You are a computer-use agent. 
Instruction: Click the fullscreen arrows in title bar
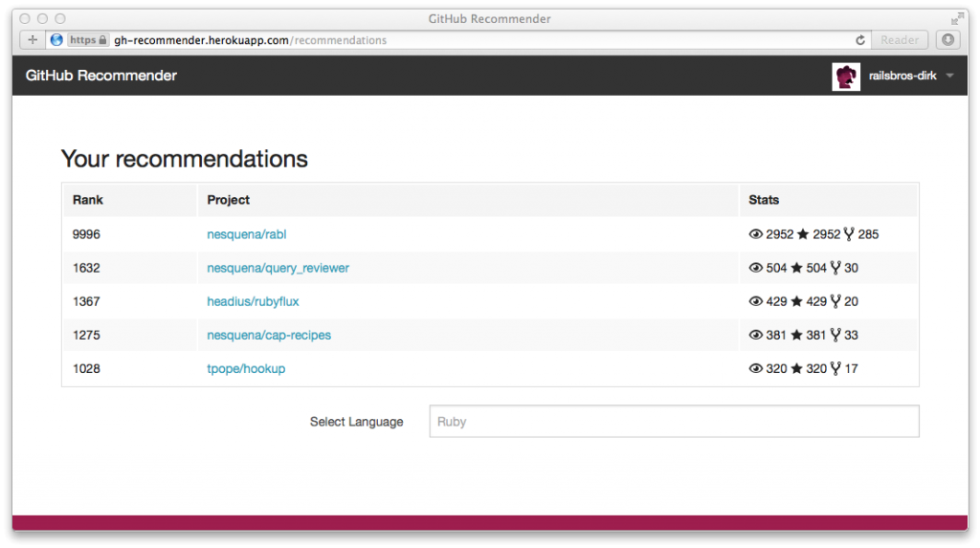957,18
